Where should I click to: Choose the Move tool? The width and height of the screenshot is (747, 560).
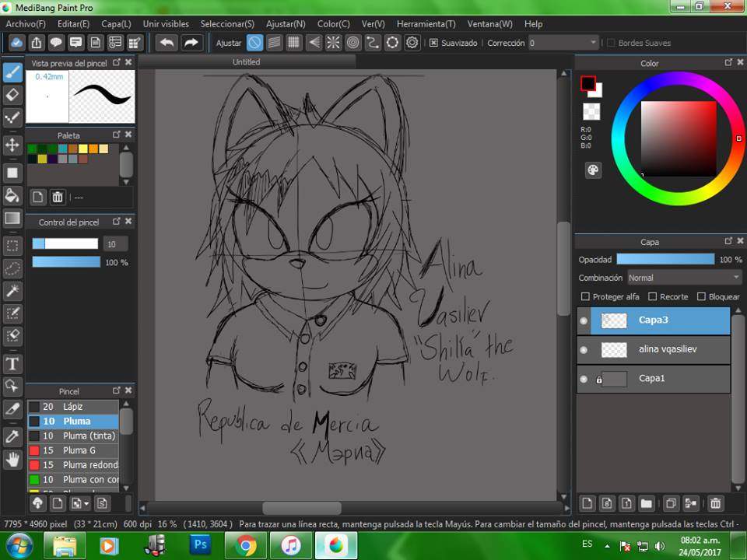(x=12, y=145)
